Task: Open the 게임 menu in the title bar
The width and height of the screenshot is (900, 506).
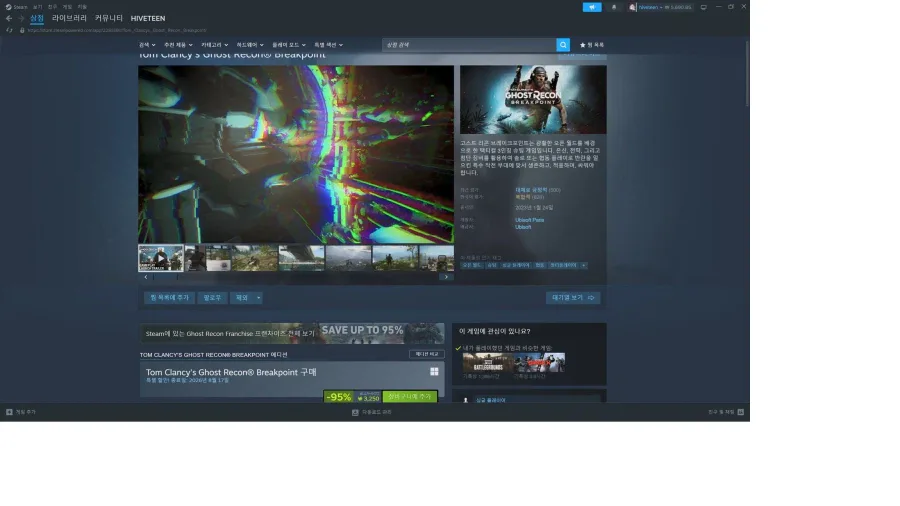Action: [67, 7]
